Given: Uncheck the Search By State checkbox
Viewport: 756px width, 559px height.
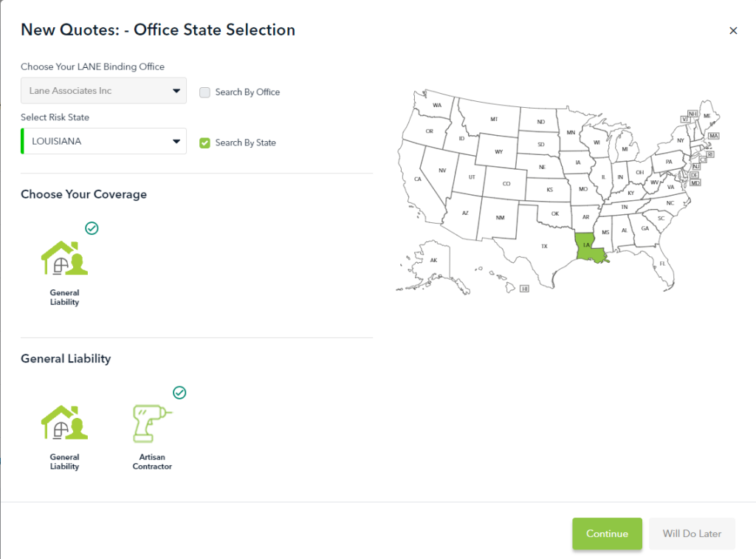Looking at the screenshot, I should pos(205,143).
